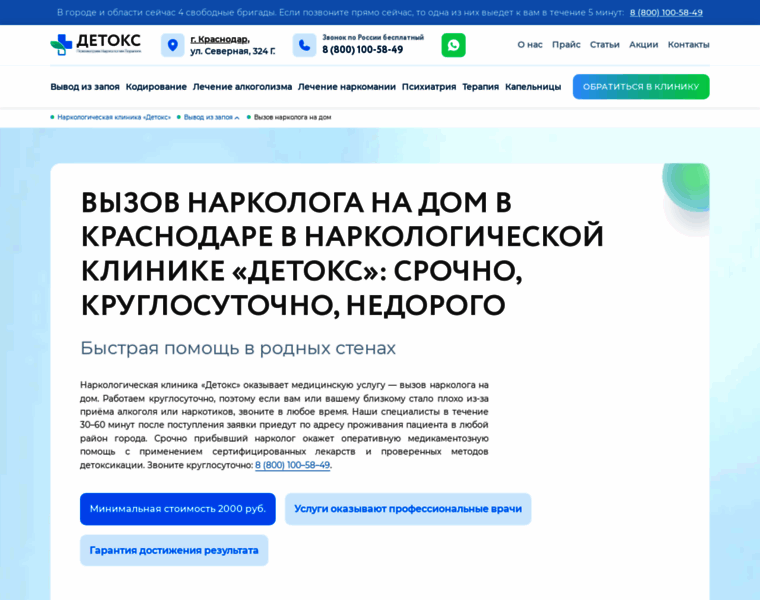Open the 'Вывод из запоя' menu

(85, 87)
